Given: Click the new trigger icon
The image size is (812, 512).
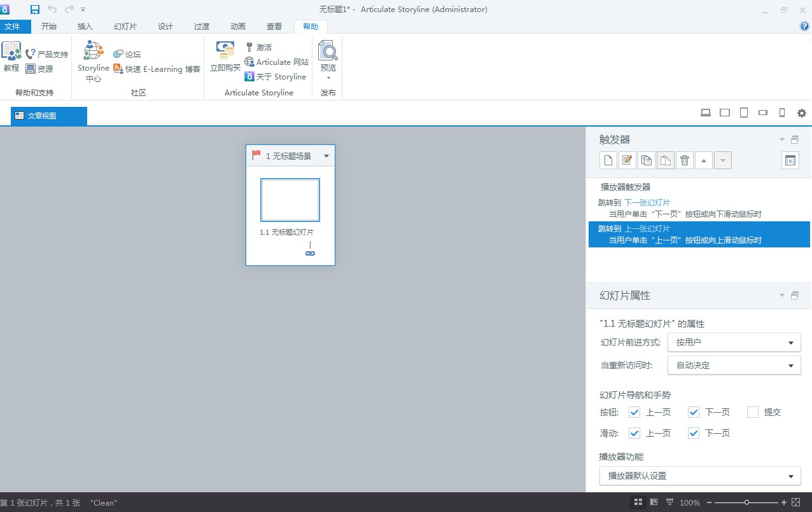Looking at the screenshot, I should pyautogui.click(x=608, y=160).
